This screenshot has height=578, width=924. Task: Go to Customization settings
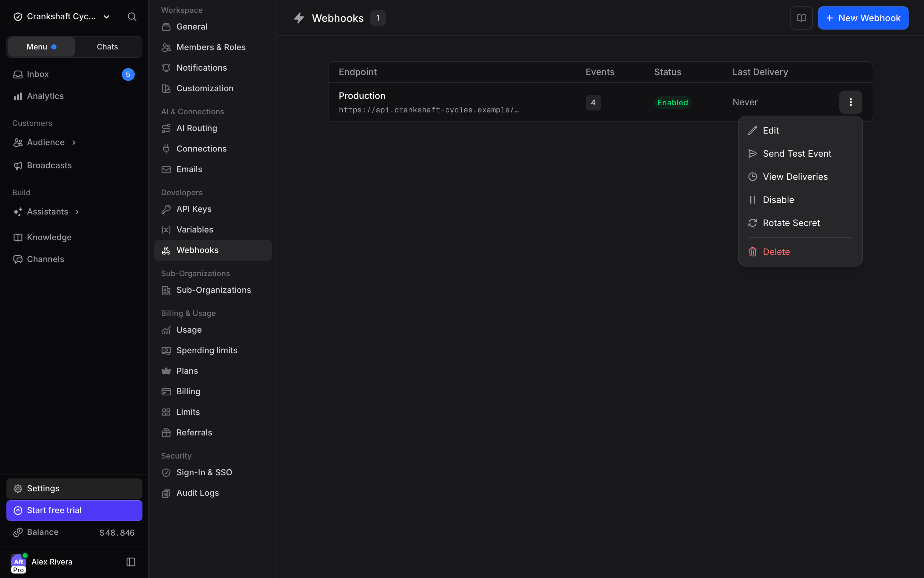(x=213, y=88)
